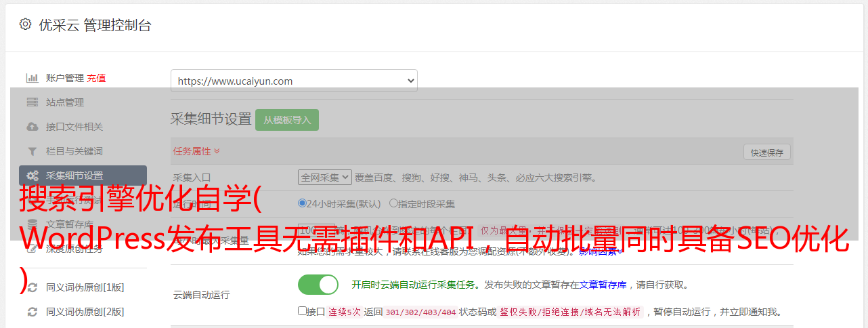Toggle the 云端自动运行 switch
868x328 pixels.
click(318, 285)
